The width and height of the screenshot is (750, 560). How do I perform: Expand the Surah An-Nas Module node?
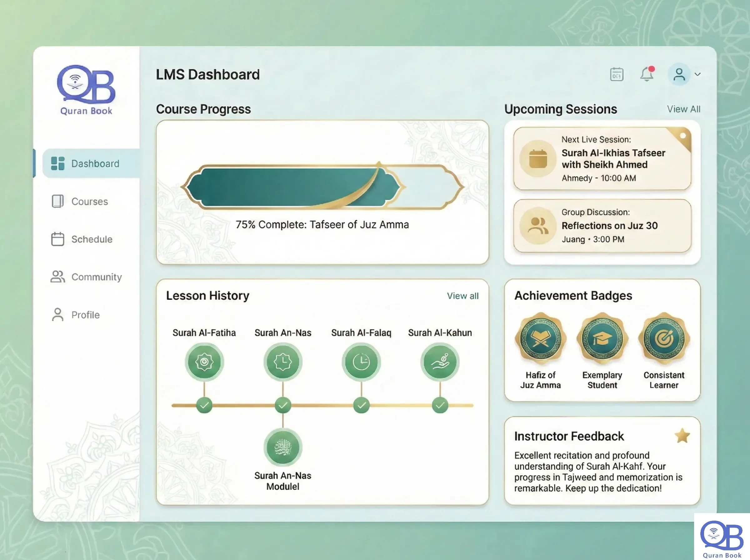click(x=283, y=447)
